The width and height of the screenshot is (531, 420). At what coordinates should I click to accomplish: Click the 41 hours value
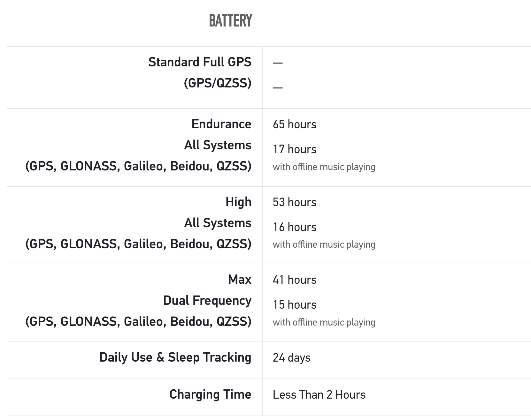294,280
